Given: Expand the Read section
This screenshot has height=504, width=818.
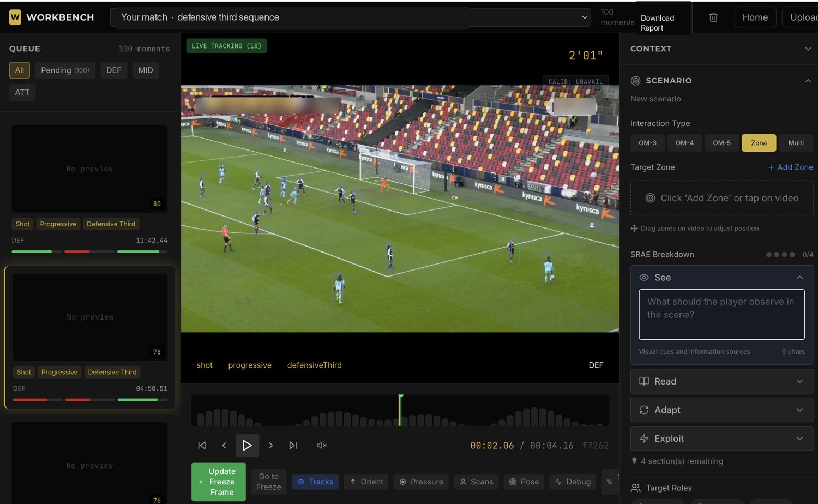Looking at the screenshot, I should pos(721,381).
